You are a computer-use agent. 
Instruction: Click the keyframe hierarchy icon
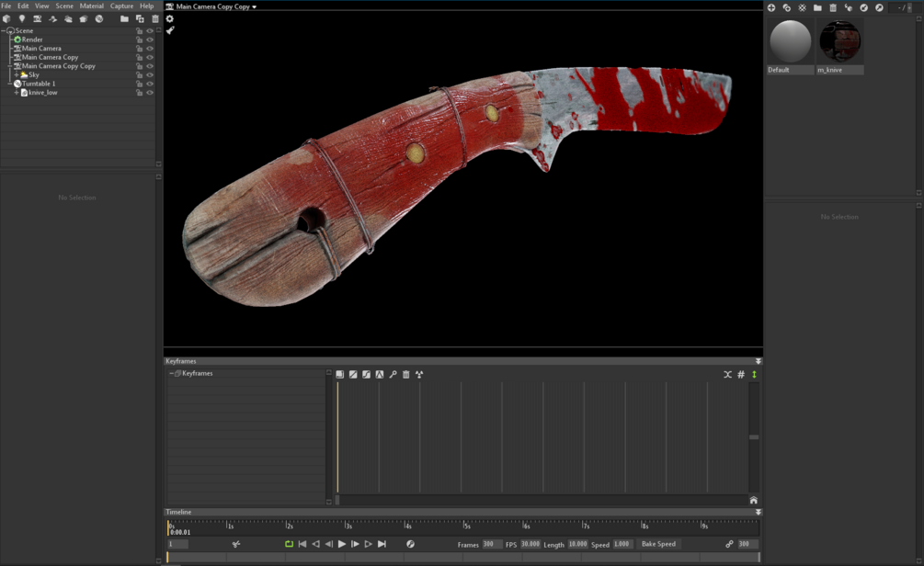(x=419, y=375)
